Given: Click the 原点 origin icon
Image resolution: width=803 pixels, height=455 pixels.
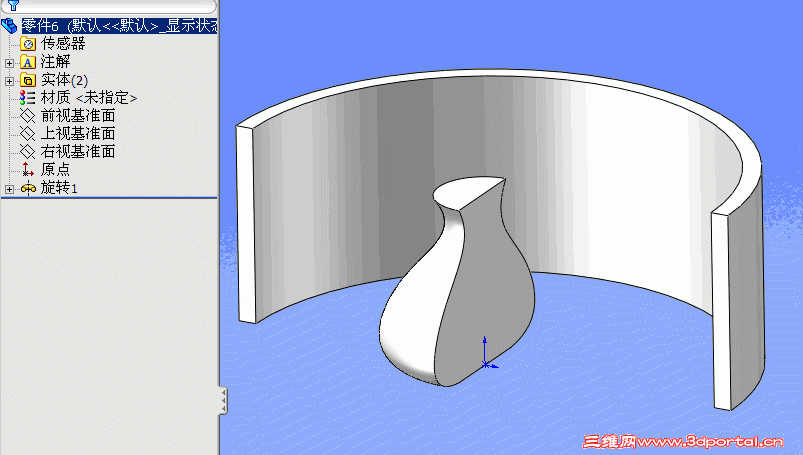Looking at the screenshot, I should 28,170.
